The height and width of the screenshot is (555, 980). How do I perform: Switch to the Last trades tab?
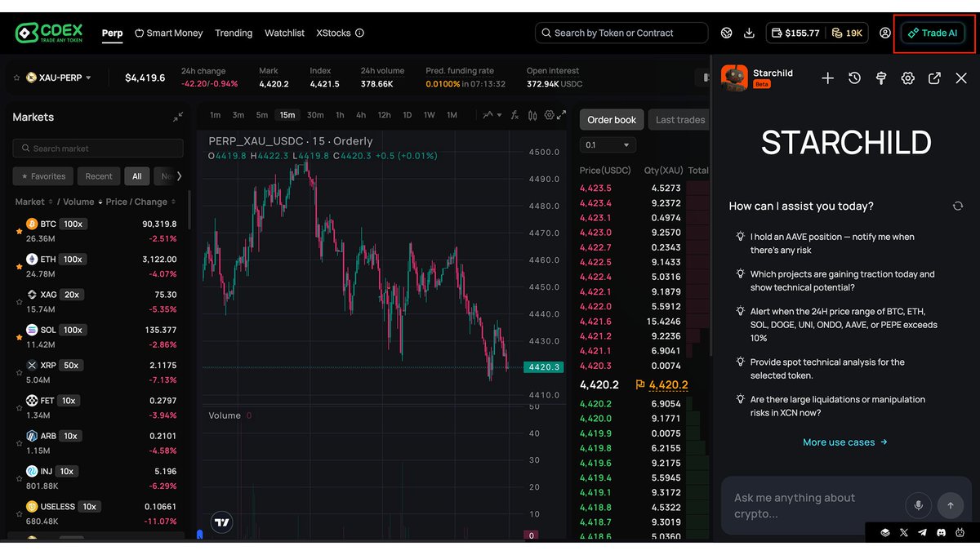click(680, 120)
